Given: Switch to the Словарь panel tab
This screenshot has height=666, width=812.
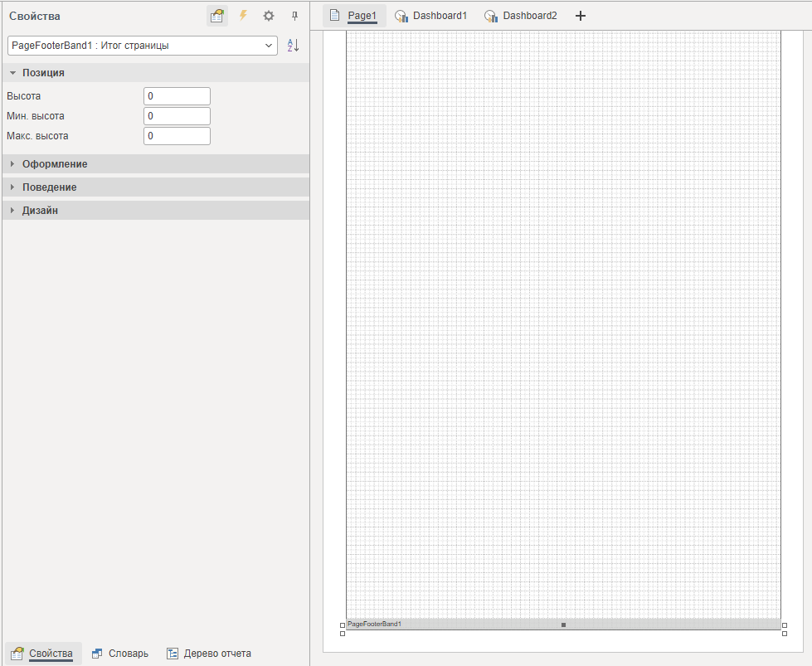Looking at the screenshot, I should tap(120, 654).
